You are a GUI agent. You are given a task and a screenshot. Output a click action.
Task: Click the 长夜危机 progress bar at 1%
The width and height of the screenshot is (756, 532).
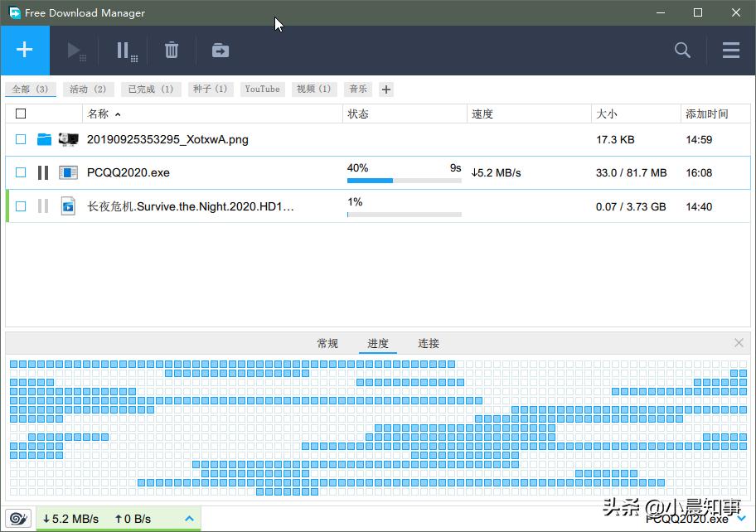(404, 215)
